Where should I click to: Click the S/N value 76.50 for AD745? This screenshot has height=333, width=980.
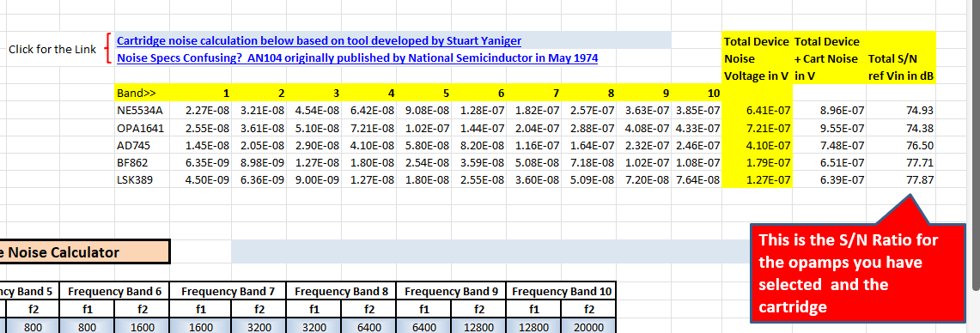900,146
